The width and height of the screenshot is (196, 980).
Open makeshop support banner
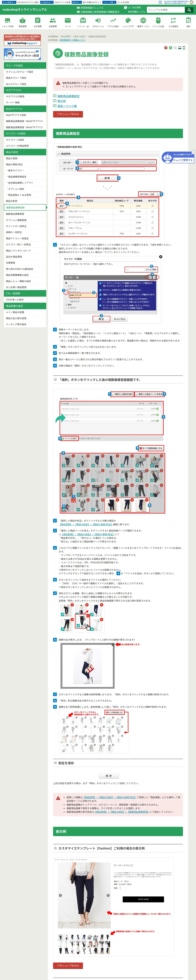22,40
